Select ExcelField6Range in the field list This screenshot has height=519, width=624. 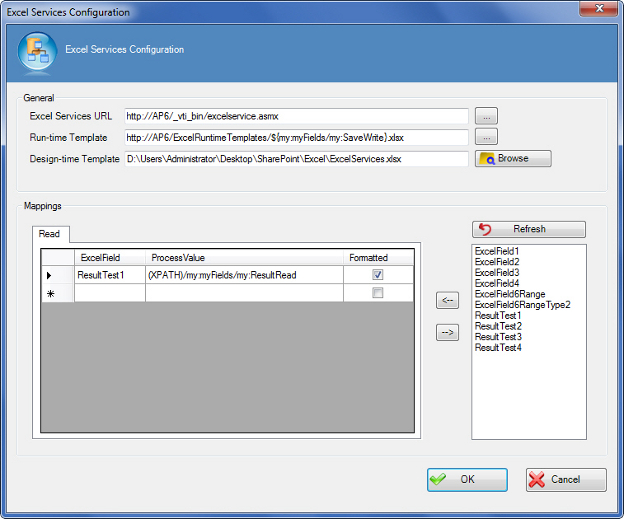(x=510, y=294)
